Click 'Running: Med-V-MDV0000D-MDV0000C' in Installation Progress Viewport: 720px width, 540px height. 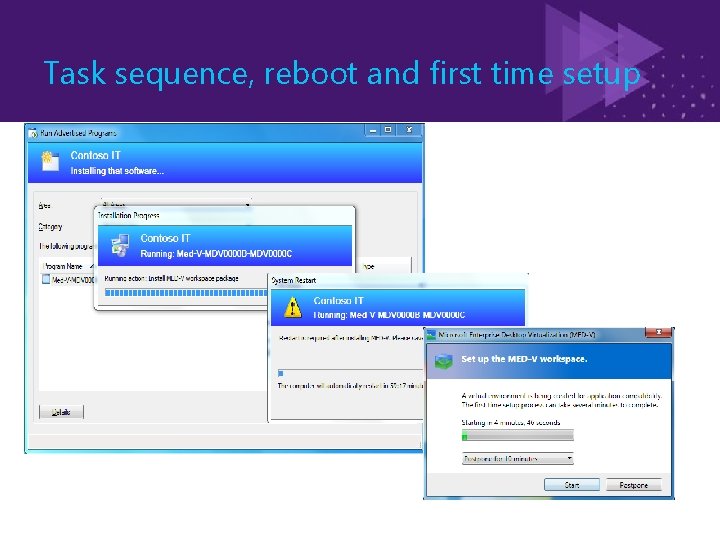[216, 253]
